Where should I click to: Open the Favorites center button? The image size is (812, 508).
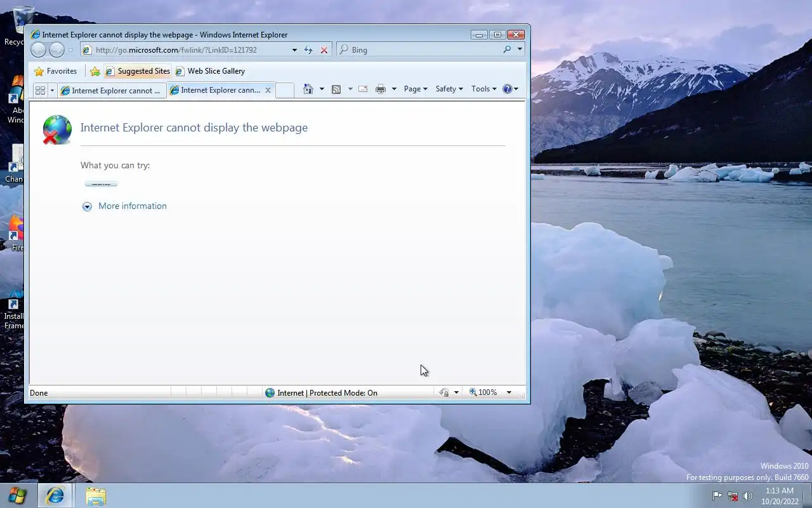point(56,71)
